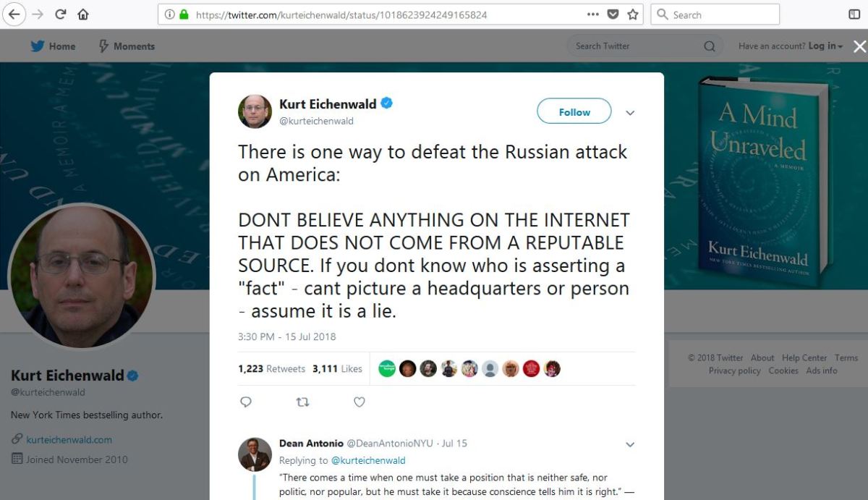
Task: Expand options on Dean Antonio's reply
Action: [x=629, y=444]
